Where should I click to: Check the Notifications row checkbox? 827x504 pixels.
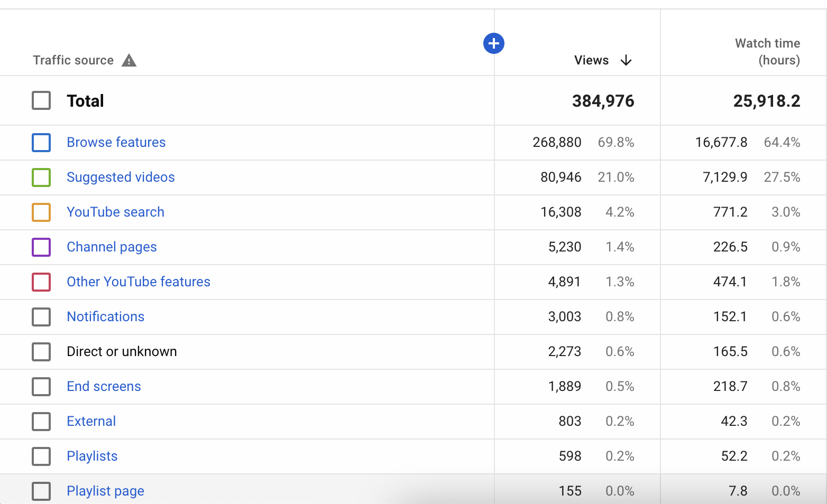[x=41, y=317]
